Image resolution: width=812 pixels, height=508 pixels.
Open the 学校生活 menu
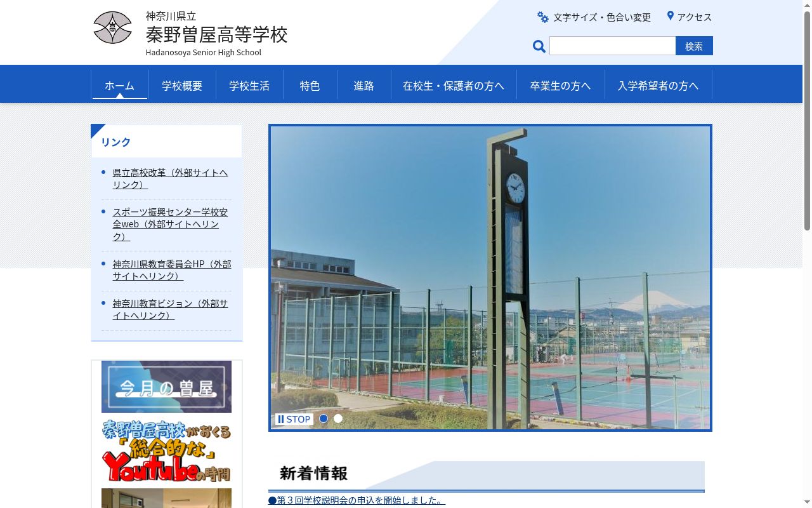tap(249, 85)
